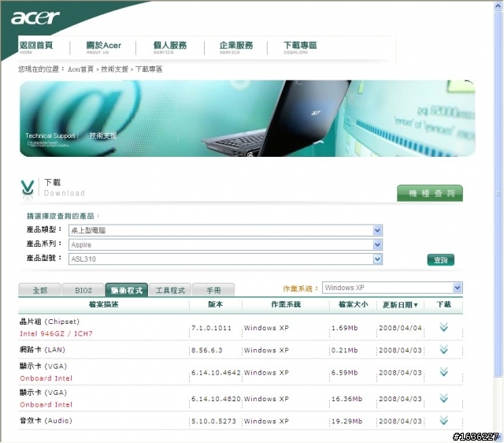504x443 pixels.
Task: Click the green 機種查詢 button
Action: (x=430, y=193)
